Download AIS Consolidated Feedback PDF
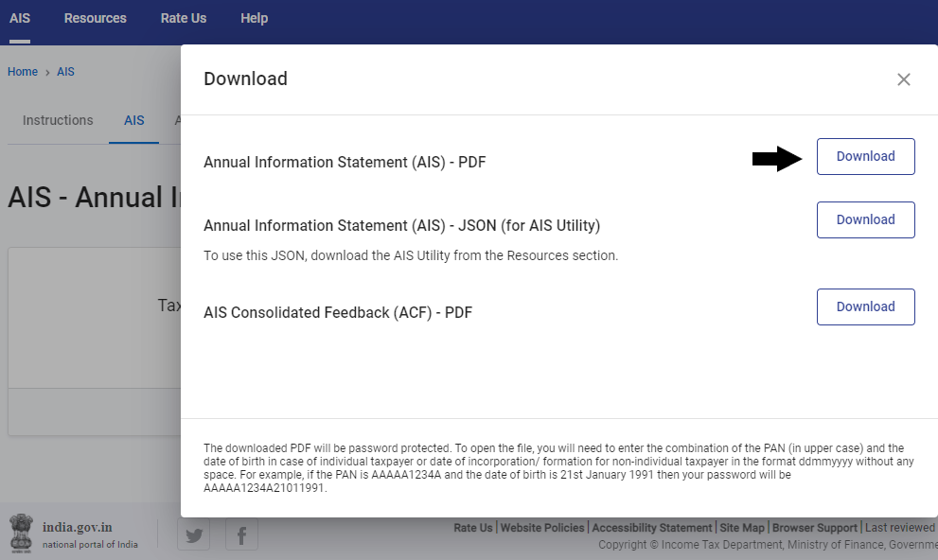The width and height of the screenshot is (938, 560). coord(865,306)
